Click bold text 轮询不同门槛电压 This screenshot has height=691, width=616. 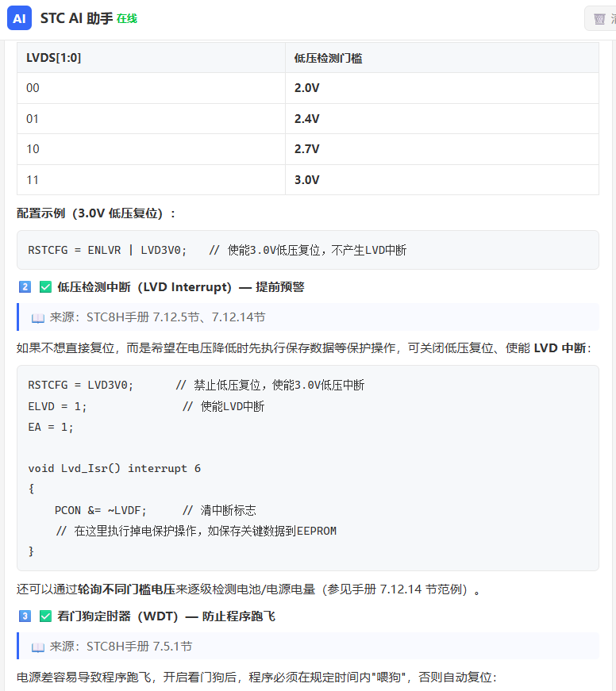[x=126, y=589]
